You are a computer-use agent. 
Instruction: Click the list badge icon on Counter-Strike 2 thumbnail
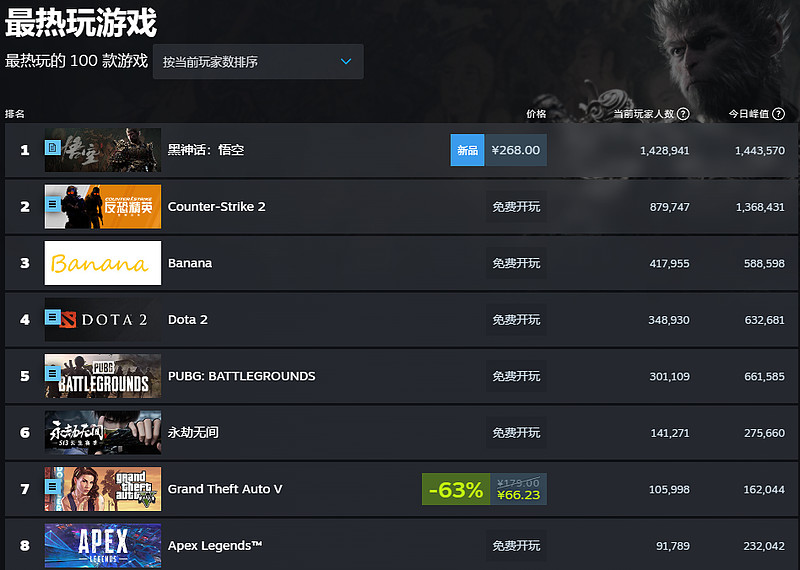pos(53,205)
